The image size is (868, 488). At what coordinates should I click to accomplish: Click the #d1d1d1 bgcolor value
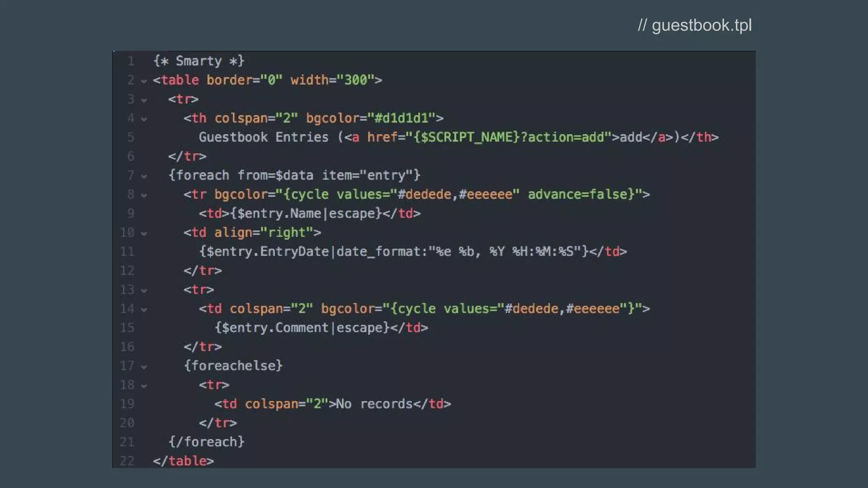(401, 118)
